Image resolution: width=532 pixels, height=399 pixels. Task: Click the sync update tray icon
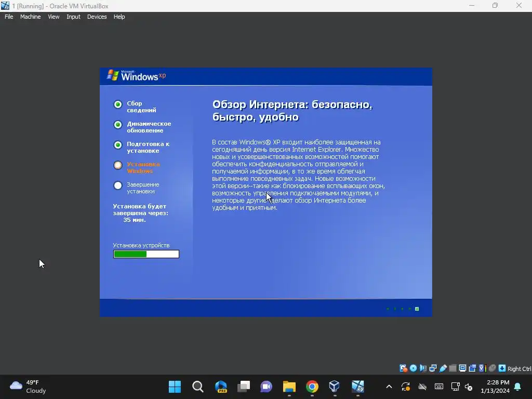tap(406, 387)
